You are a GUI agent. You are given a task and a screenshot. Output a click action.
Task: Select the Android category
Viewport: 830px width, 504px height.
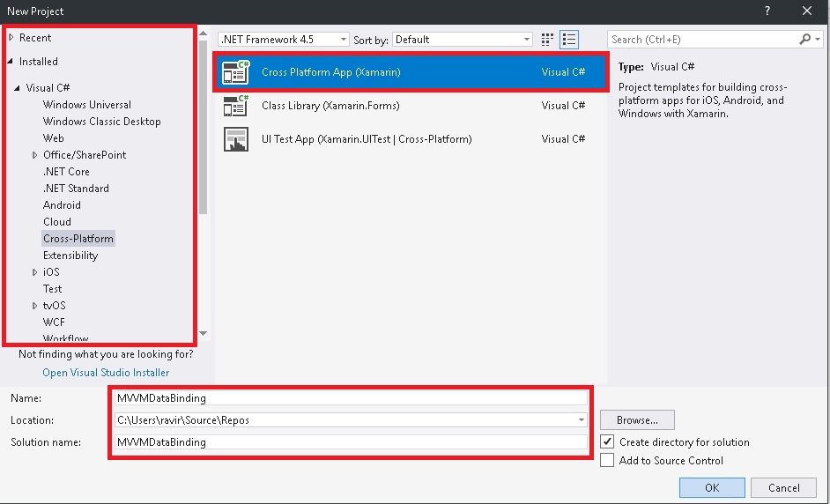pyautogui.click(x=62, y=205)
